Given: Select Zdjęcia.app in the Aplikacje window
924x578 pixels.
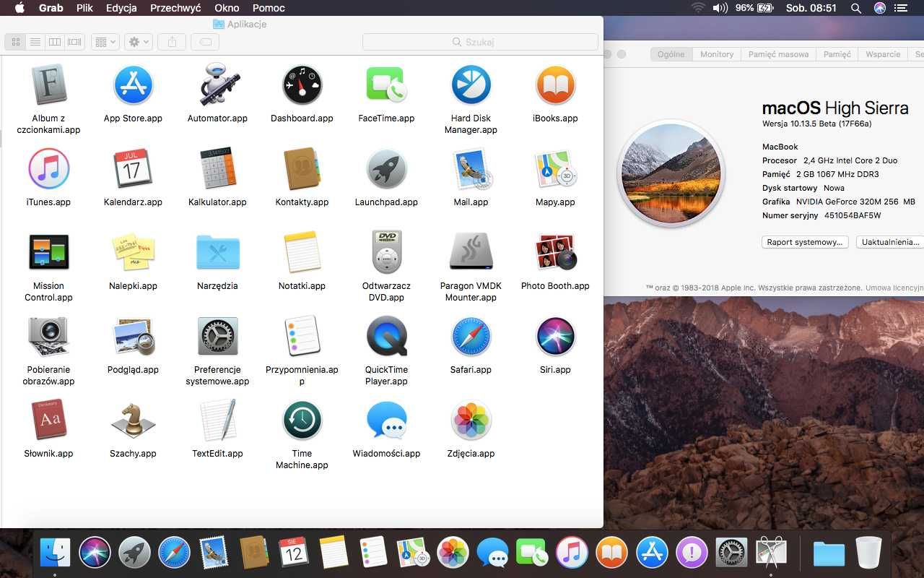Looking at the screenshot, I should pyautogui.click(x=471, y=420).
